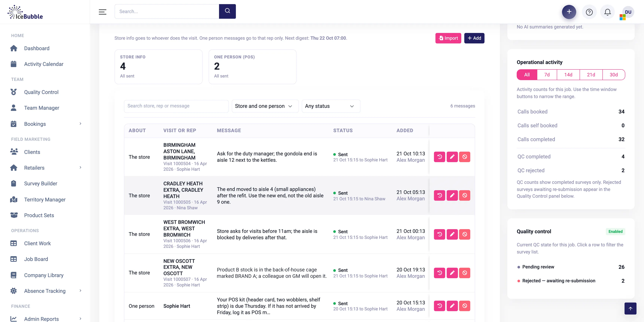Click the Store Info summary card
The height and width of the screenshot is (322, 644).
coord(158,67)
